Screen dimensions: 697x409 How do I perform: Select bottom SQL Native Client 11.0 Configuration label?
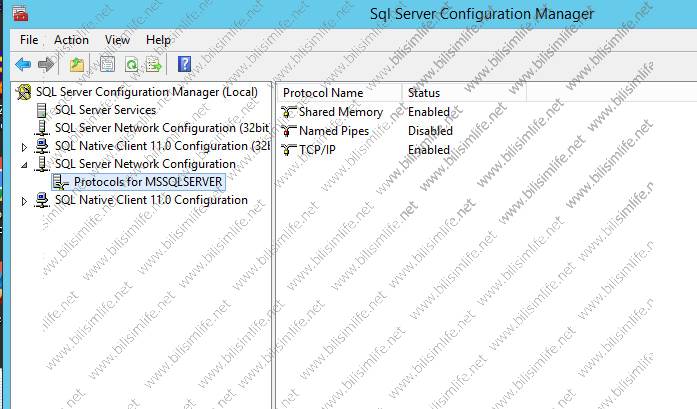(151, 200)
